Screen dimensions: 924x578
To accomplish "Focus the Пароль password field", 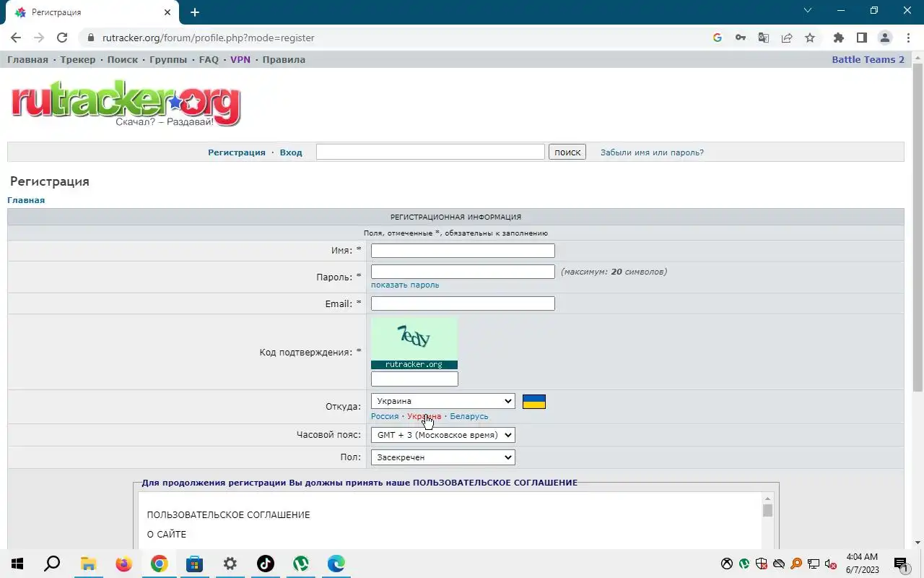I will [463, 272].
